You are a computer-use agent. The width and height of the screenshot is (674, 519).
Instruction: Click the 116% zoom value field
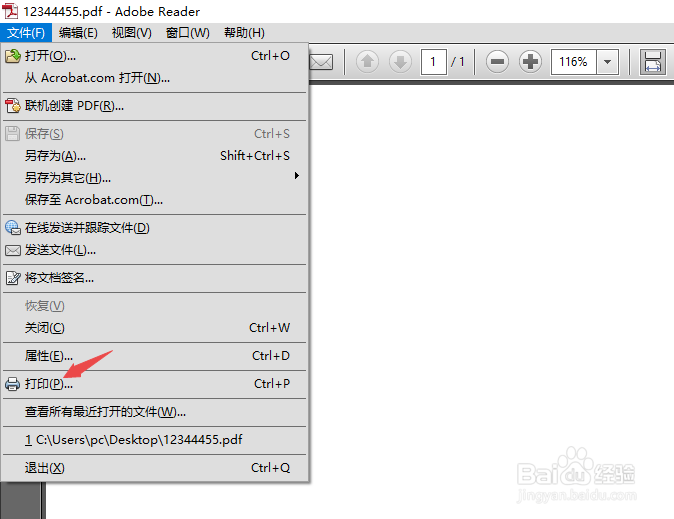[x=573, y=62]
